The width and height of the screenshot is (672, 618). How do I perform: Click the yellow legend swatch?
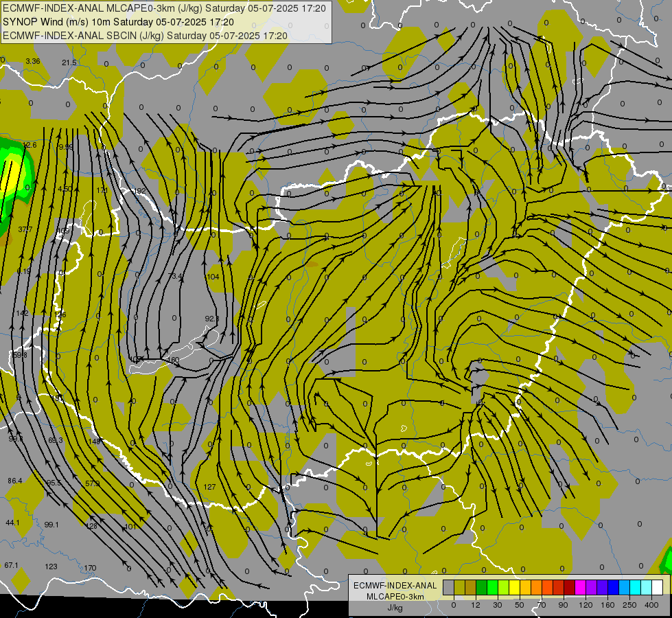pyautogui.click(x=515, y=587)
